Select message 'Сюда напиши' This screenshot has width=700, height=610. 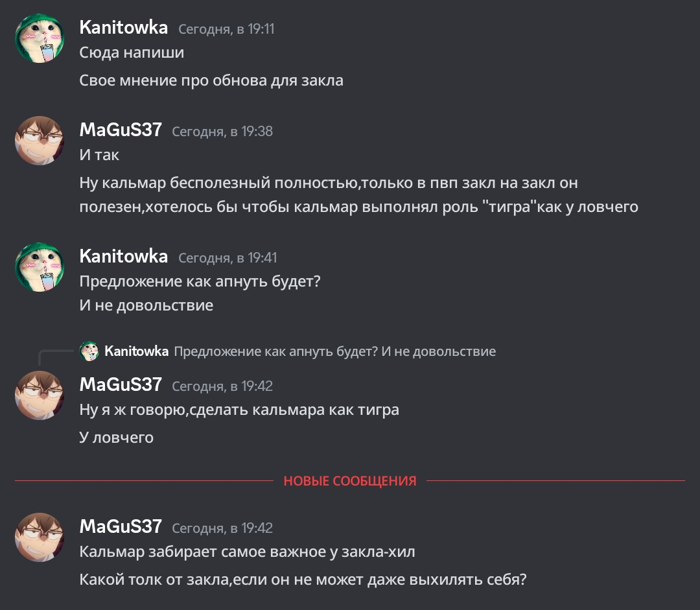[132, 53]
